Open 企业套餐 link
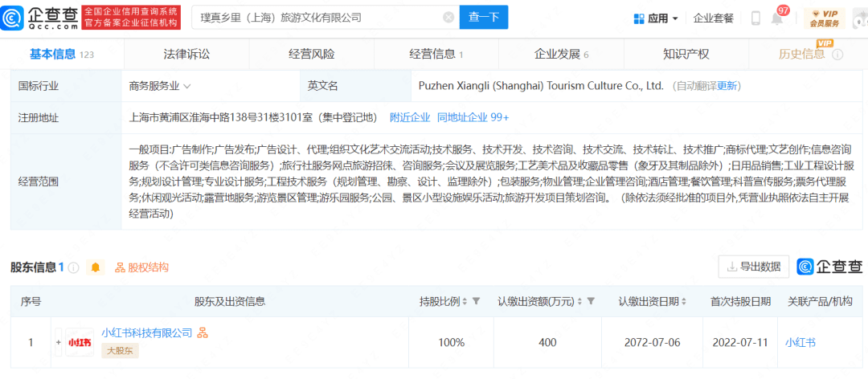868x379 pixels. pos(713,18)
